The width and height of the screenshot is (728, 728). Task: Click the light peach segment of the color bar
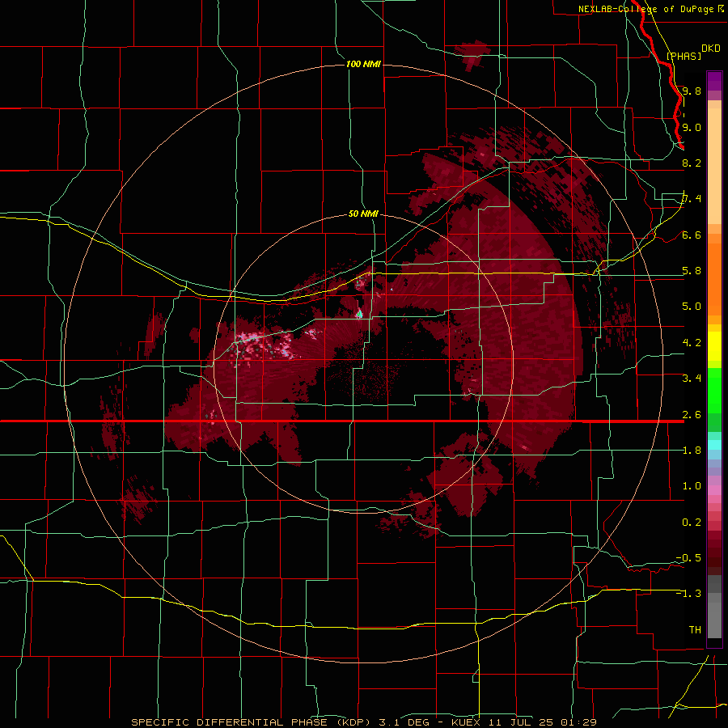click(x=714, y=166)
